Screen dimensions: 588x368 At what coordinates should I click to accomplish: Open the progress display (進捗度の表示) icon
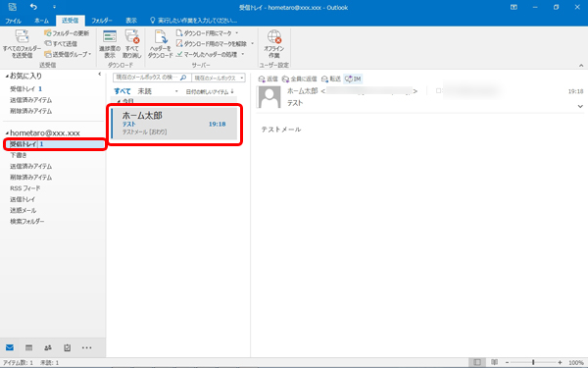click(110, 37)
